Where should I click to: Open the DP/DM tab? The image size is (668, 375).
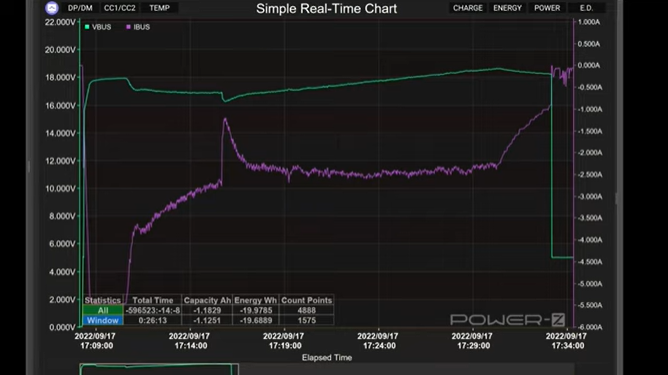click(80, 8)
